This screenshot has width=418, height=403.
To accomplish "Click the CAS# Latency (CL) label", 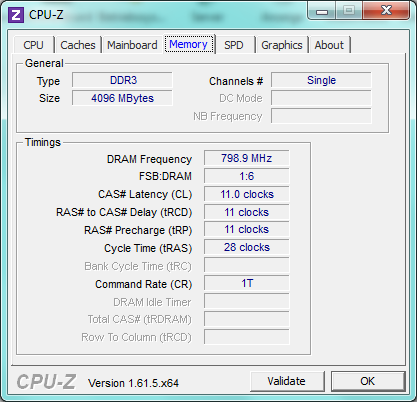I will pos(145,194).
